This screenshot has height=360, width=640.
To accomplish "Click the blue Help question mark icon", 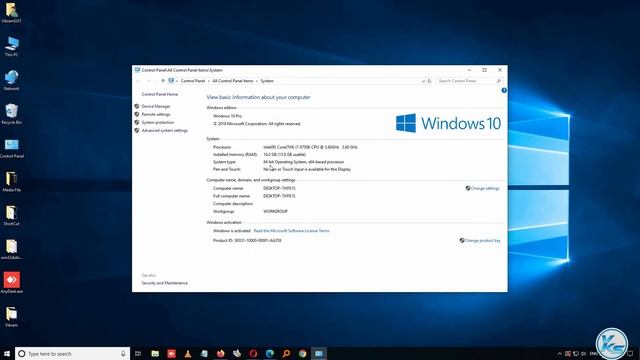I will 504,90.
